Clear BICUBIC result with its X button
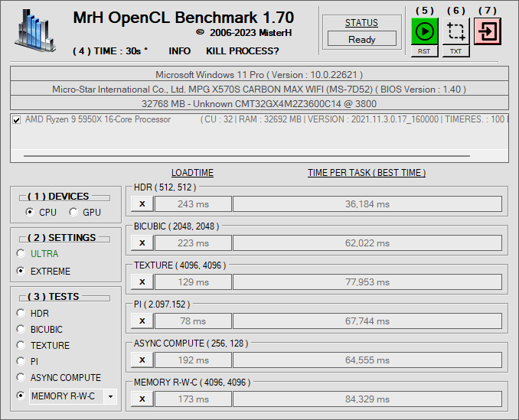This screenshot has width=519, height=420. pos(142,243)
